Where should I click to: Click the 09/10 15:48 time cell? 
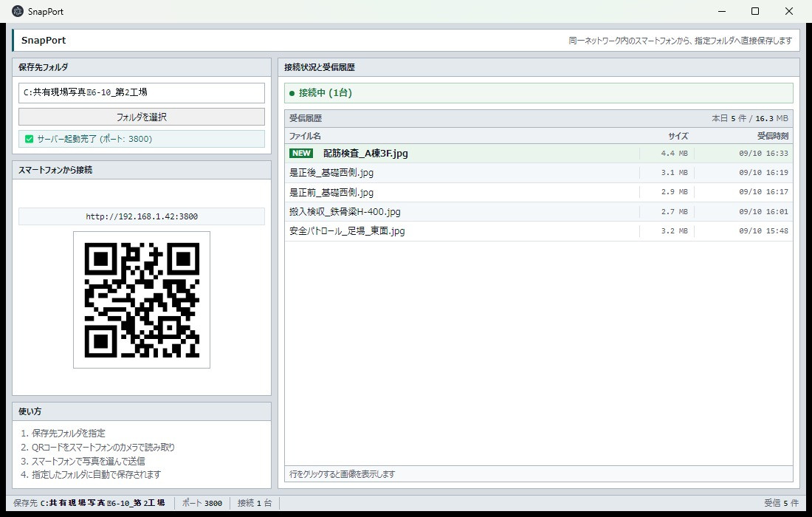(763, 231)
